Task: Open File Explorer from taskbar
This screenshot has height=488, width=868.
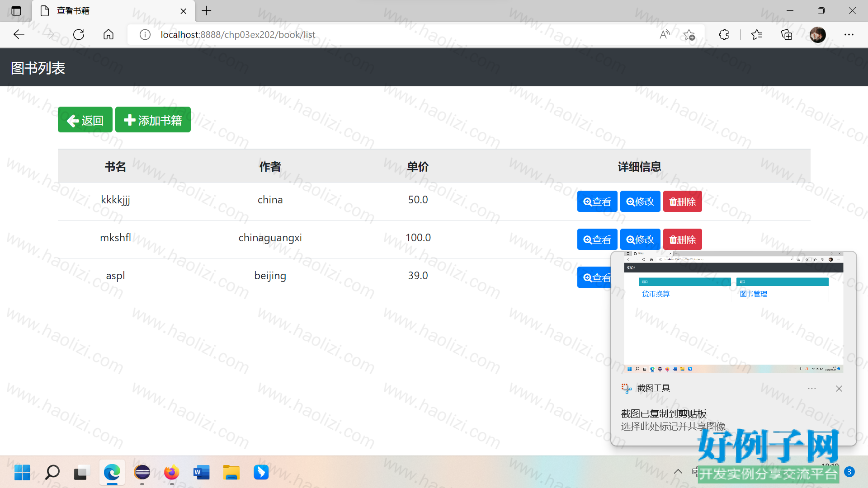Action: (x=231, y=473)
